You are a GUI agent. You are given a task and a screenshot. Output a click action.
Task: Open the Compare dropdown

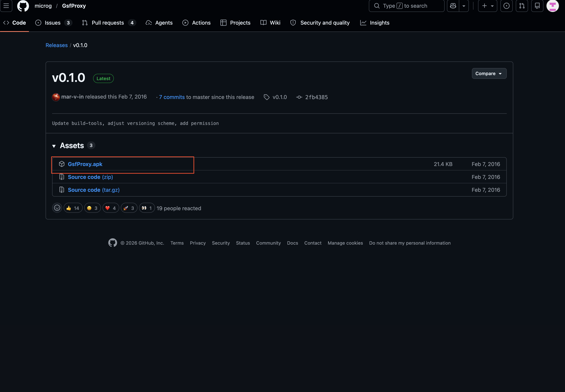click(489, 73)
